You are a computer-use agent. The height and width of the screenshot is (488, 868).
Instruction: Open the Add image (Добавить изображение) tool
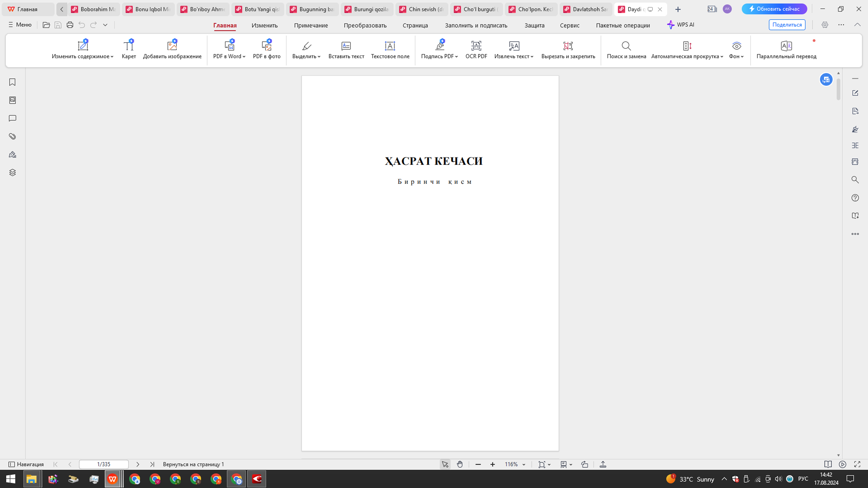point(172,46)
